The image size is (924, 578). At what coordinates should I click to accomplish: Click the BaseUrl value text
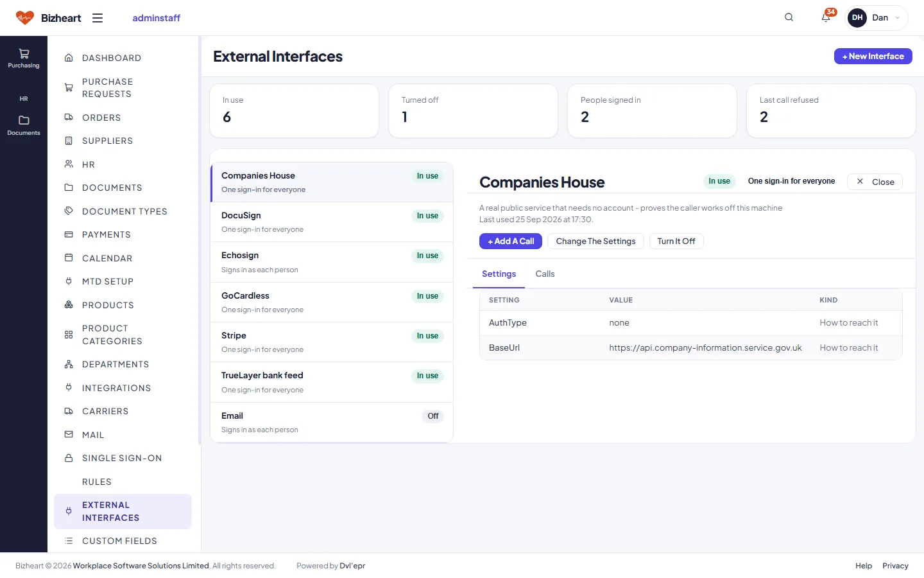coord(705,347)
